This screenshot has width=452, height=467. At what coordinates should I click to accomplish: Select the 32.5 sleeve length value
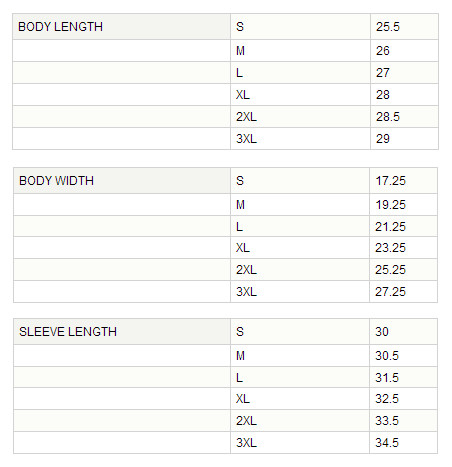(387, 399)
